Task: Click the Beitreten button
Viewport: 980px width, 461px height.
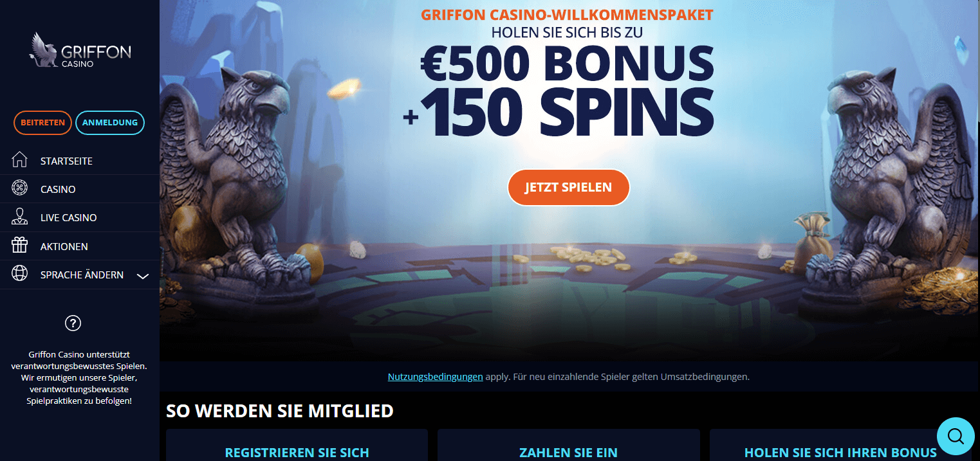Action: click(42, 123)
